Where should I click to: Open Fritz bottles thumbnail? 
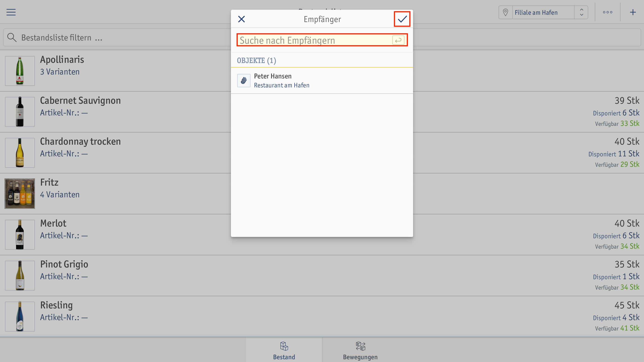pyautogui.click(x=20, y=193)
